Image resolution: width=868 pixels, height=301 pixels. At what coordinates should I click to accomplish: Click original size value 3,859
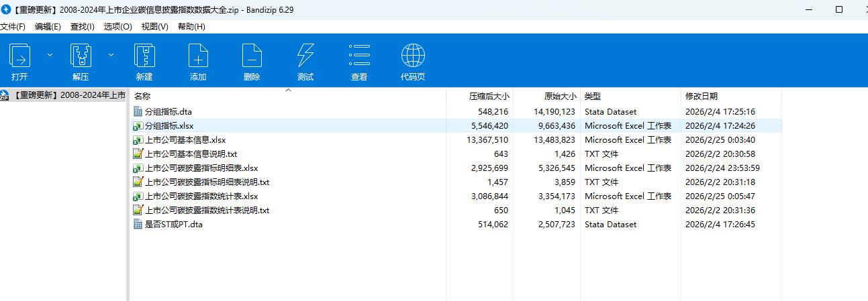pos(565,182)
